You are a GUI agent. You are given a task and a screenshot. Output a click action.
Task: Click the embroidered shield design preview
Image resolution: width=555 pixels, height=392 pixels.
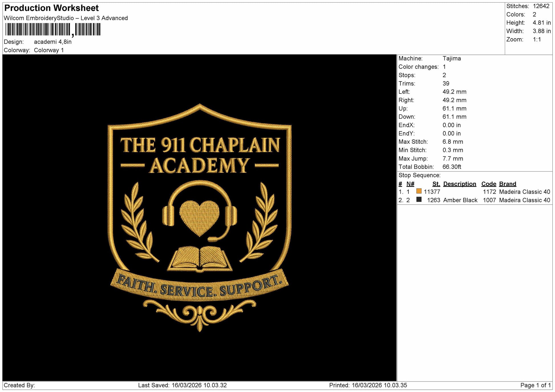200,218
